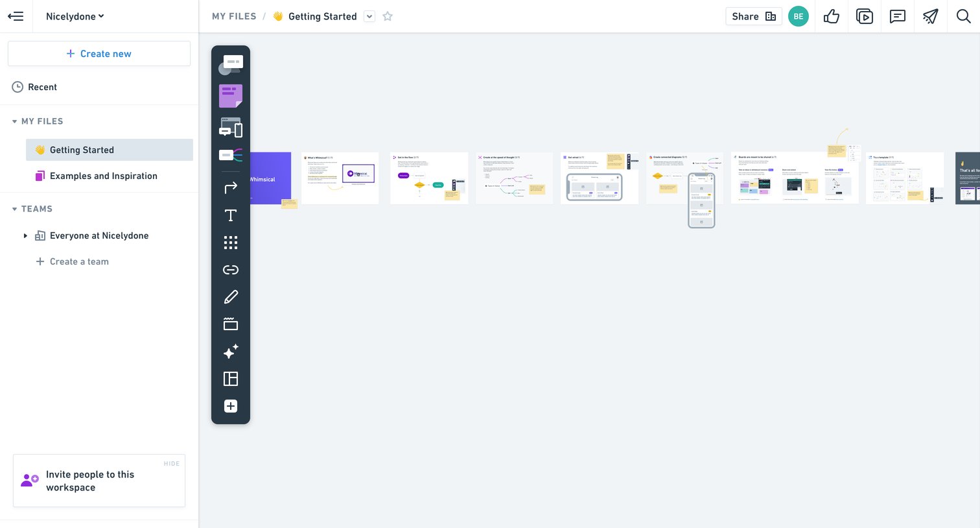980x528 pixels.
Task: Click the Getting Started title in the header
Action: (x=323, y=16)
